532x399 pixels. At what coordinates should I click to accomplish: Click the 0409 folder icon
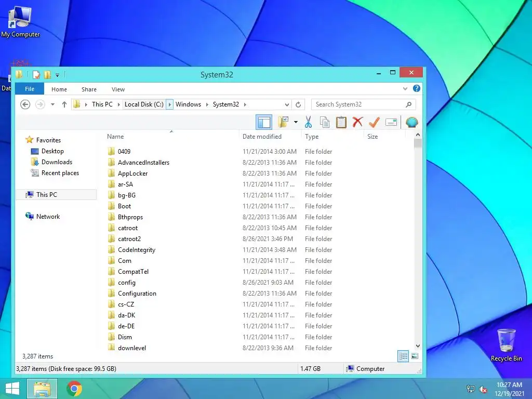[111, 151]
